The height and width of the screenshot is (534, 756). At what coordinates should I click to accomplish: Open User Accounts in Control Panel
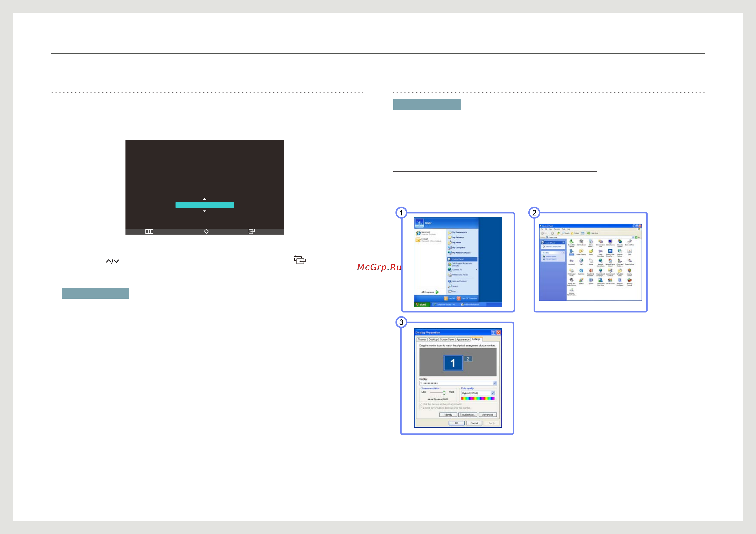pos(610,281)
